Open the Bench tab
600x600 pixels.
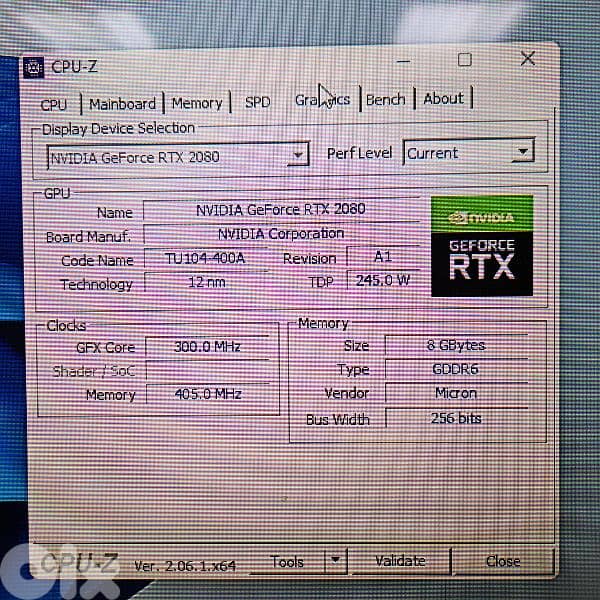pyautogui.click(x=386, y=99)
